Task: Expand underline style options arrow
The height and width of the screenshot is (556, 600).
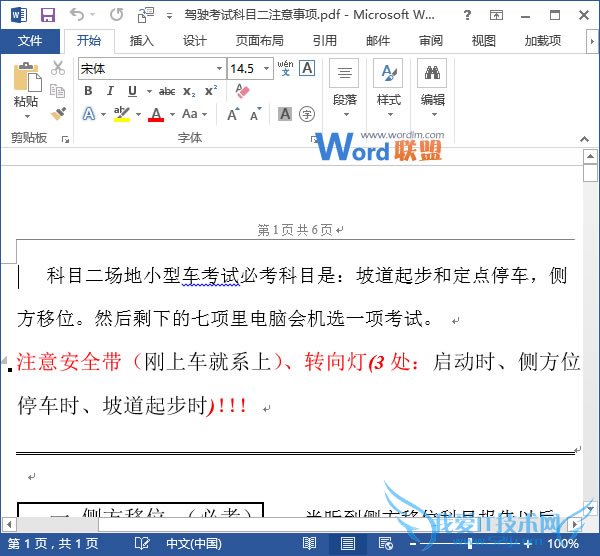Action: [149, 91]
